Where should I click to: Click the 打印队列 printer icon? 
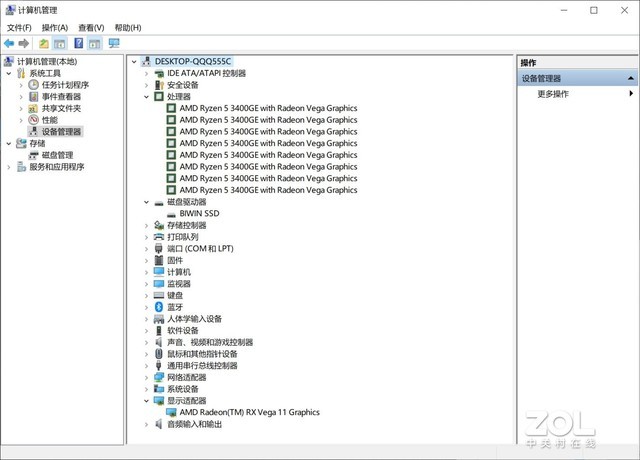point(159,237)
